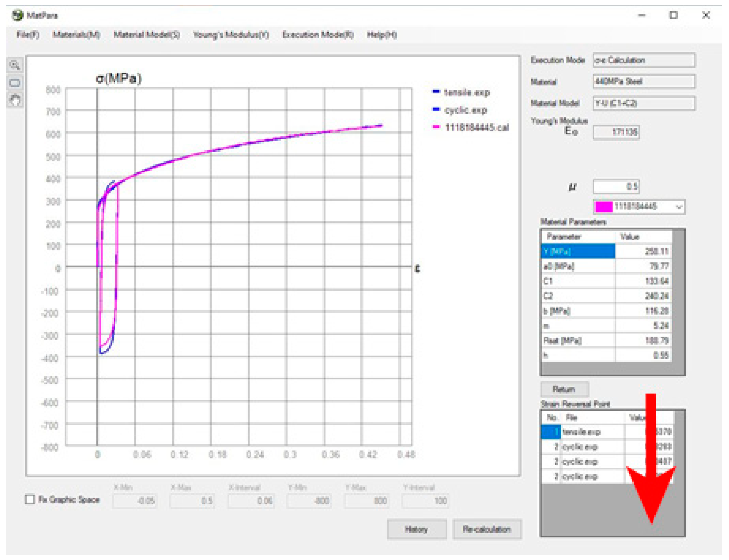The width and height of the screenshot is (729, 560).
Task: Open the Young's Modulus menu
Action: [231, 35]
